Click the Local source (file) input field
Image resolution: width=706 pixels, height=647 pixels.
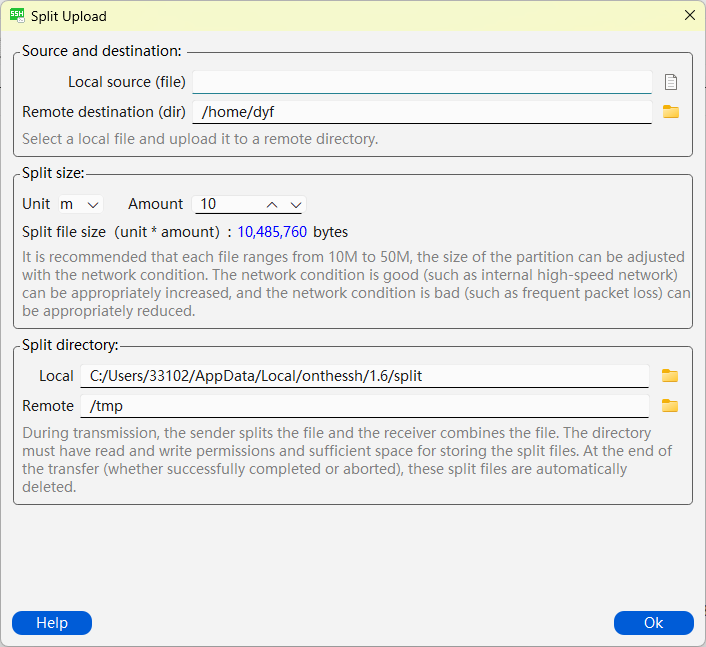[x=422, y=82]
